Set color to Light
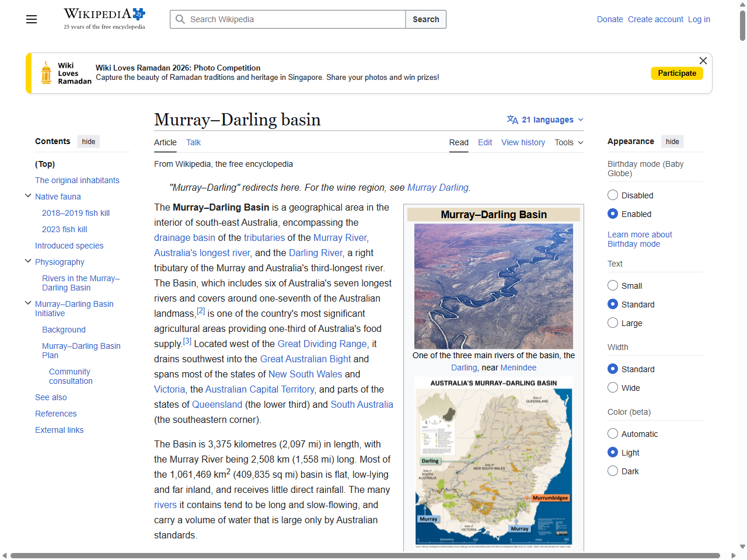747x560 pixels. 613,452
